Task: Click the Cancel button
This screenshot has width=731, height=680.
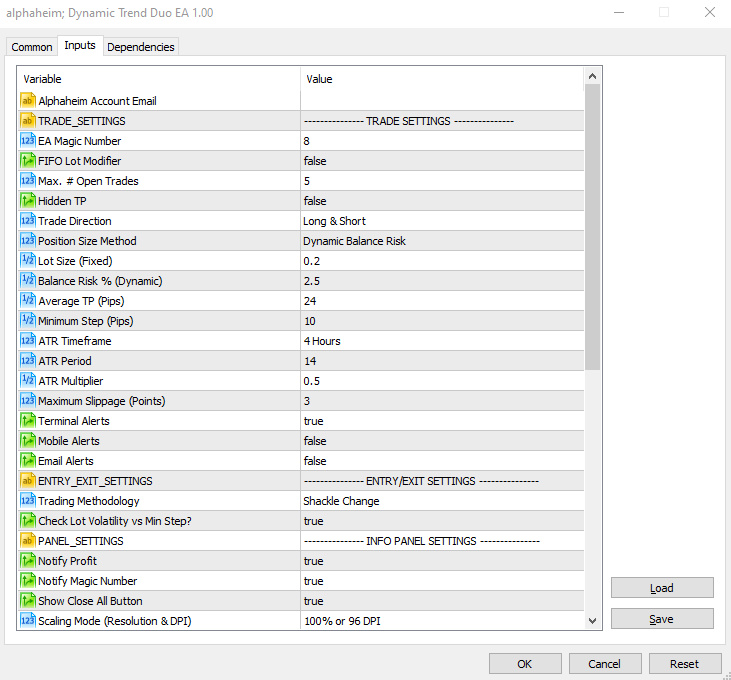Action: point(605,664)
